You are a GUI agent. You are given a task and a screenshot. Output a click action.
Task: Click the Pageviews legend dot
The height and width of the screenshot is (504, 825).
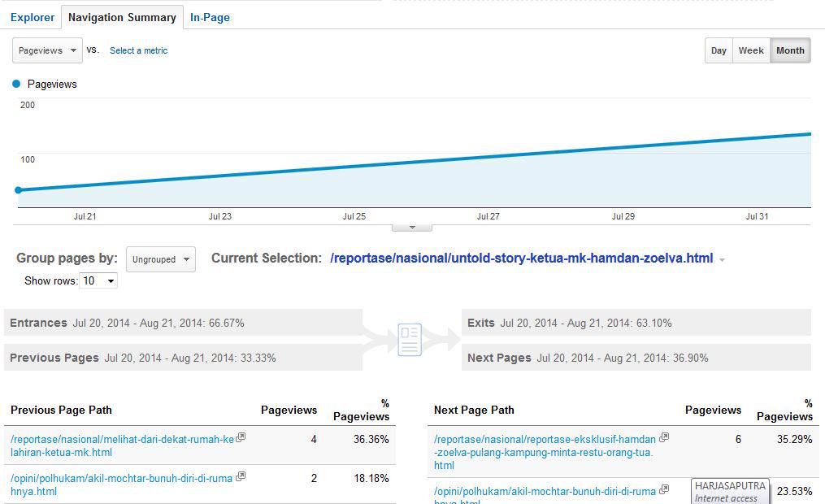pyautogui.click(x=16, y=84)
